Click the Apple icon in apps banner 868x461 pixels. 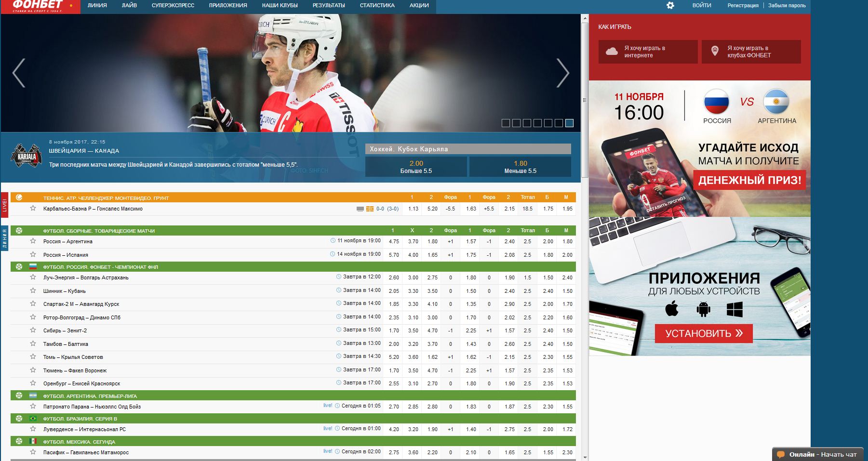click(672, 309)
